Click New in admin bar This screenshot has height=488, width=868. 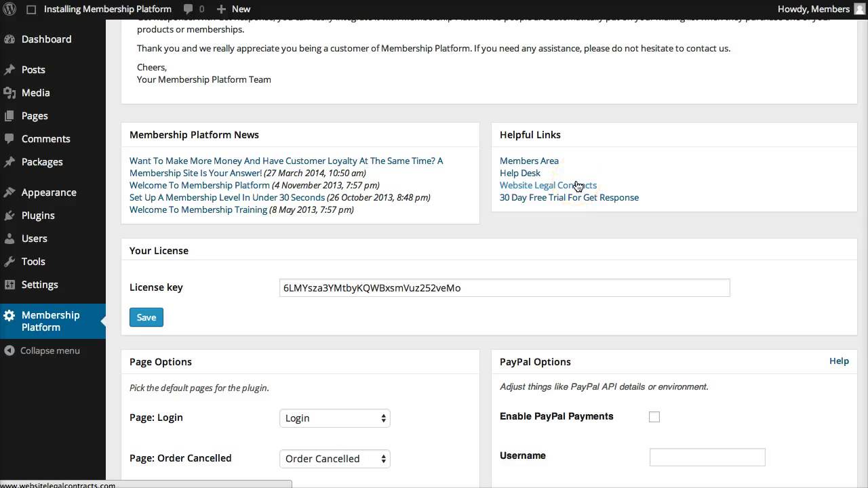click(241, 9)
